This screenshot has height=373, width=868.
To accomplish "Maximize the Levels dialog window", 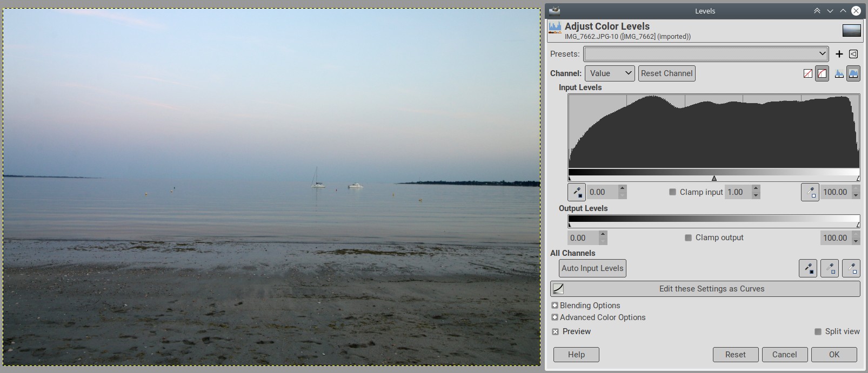I will 843,11.
